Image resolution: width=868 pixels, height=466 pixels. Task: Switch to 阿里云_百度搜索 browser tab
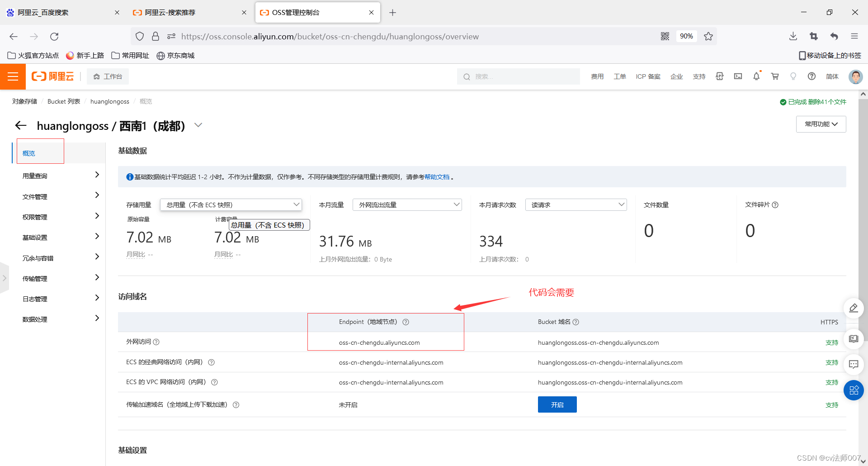(63, 13)
